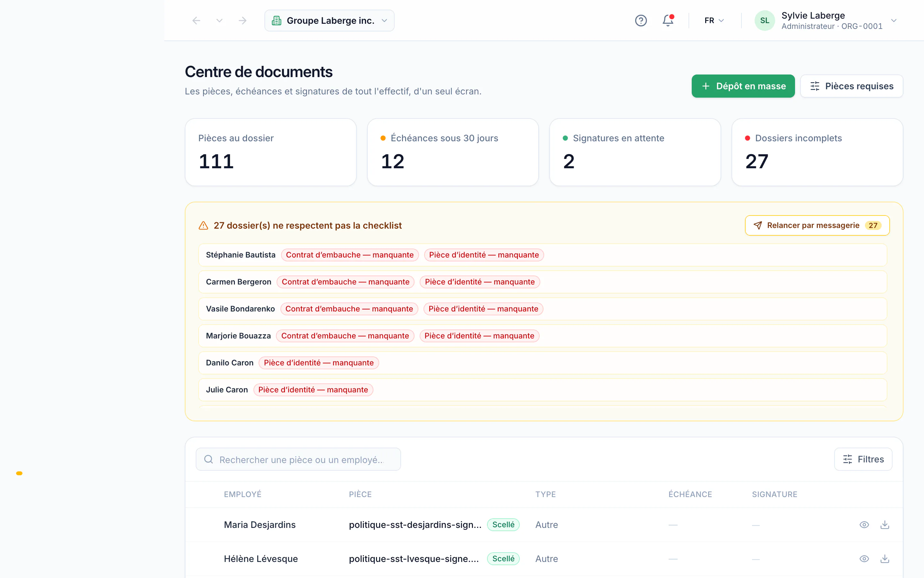Click Maria Desjardins employee name
The height and width of the screenshot is (578, 924).
(260, 525)
